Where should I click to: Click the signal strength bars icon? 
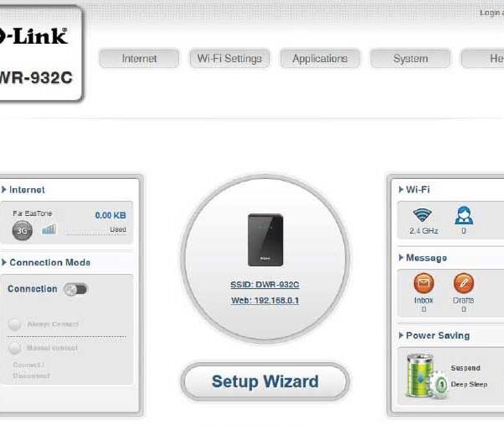click(x=50, y=229)
